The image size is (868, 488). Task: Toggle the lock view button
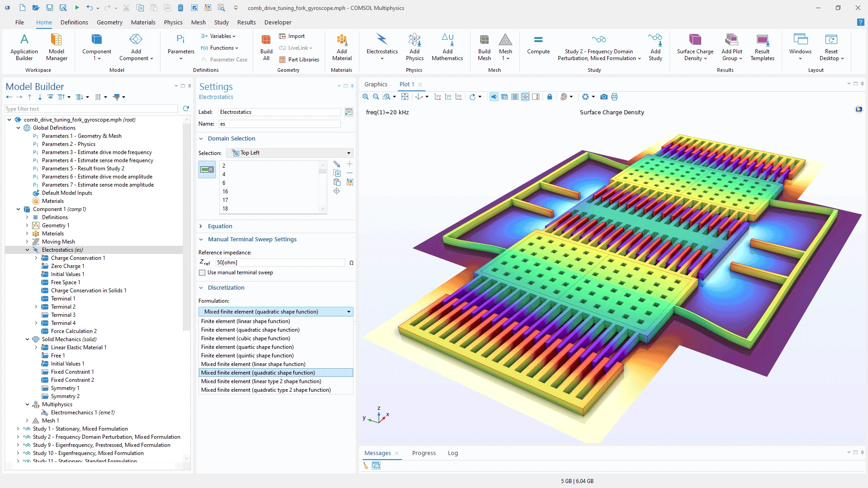(x=550, y=97)
